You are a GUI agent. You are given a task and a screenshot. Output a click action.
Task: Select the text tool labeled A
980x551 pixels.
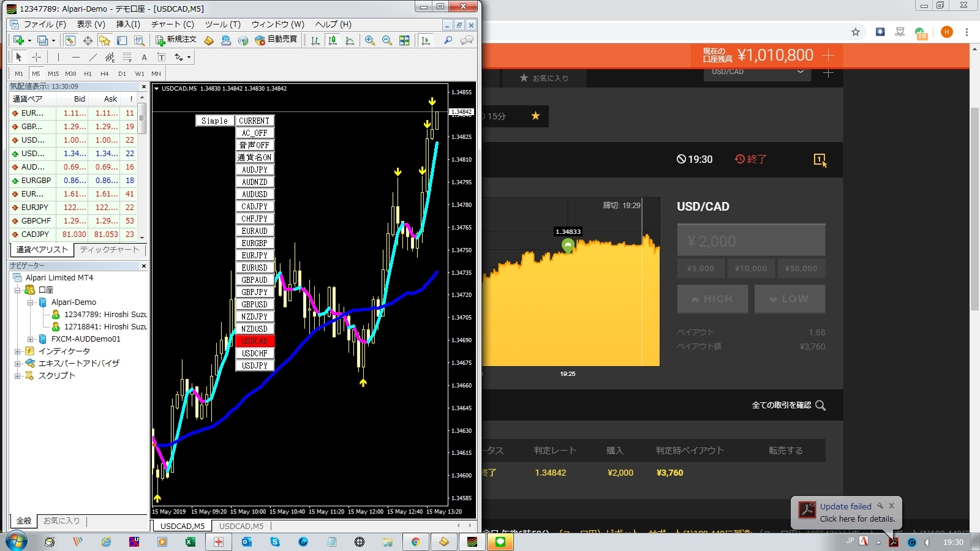click(144, 57)
